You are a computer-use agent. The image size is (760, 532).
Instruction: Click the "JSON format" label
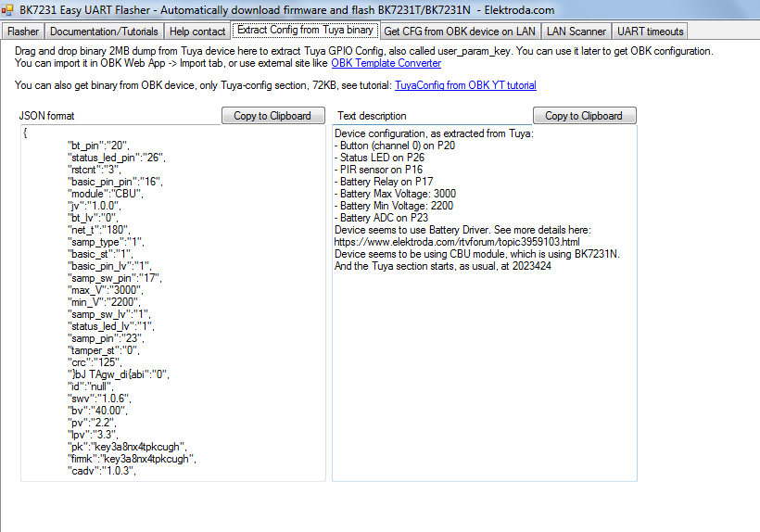click(46, 116)
